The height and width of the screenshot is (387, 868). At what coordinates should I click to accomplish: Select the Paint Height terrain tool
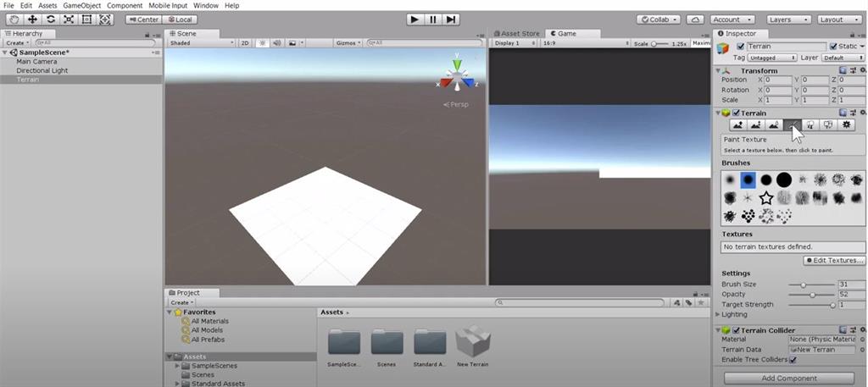tap(755, 125)
